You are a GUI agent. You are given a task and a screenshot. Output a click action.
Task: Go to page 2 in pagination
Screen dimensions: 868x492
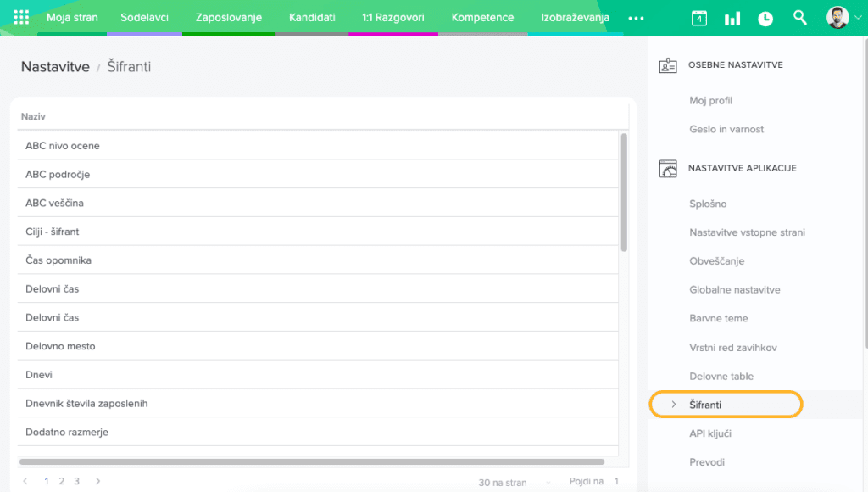pyautogui.click(x=61, y=481)
